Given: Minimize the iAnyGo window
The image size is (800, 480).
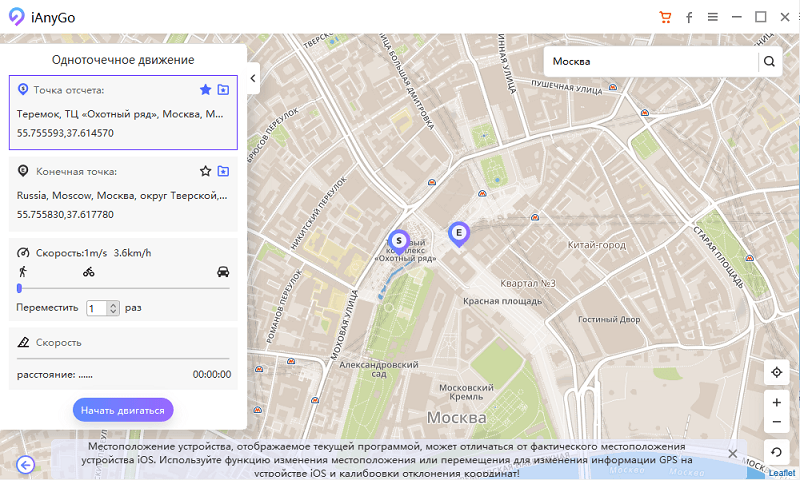Looking at the screenshot, I should (737, 17).
